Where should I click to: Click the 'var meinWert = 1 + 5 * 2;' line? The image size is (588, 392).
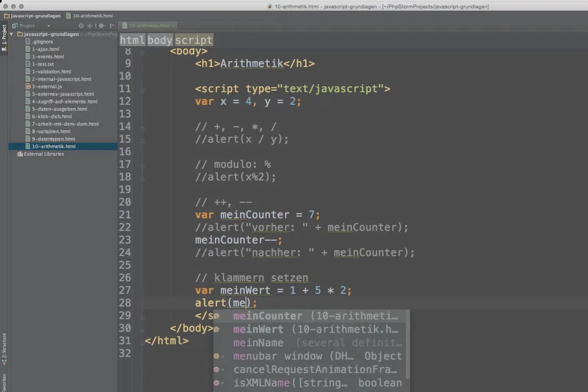273,291
